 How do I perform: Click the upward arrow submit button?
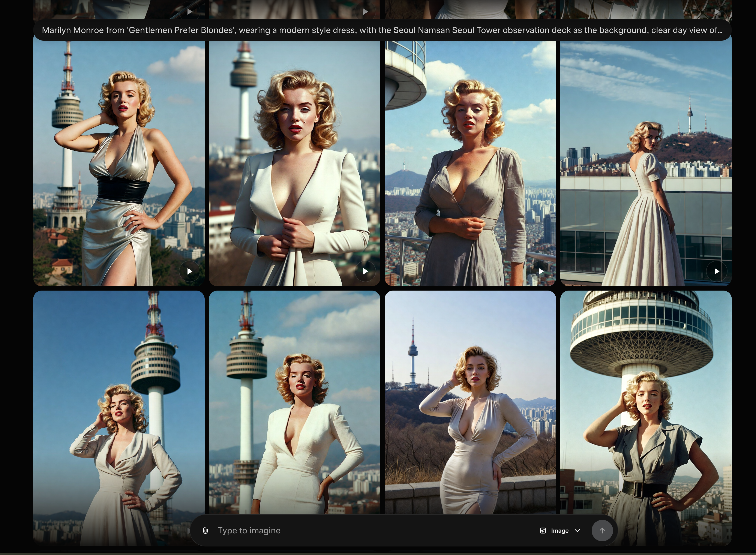tap(602, 531)
